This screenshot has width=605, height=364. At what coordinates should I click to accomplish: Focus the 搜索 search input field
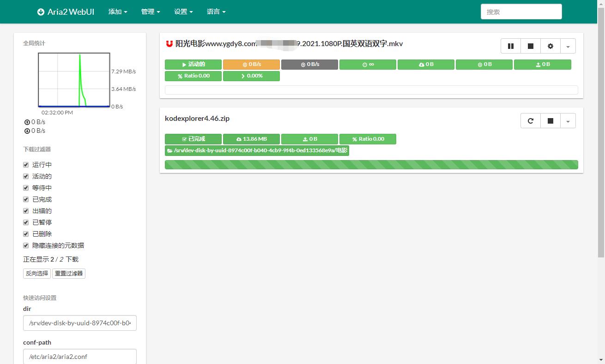click(x=521, y=12)
